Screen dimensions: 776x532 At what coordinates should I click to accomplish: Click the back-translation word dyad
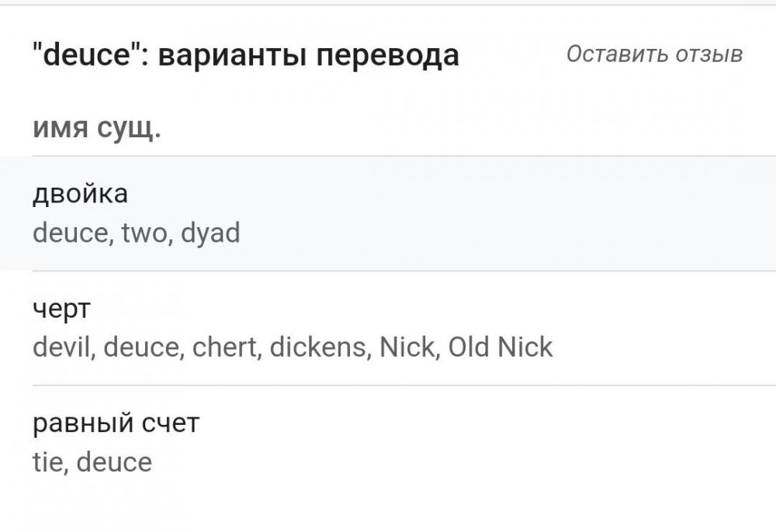point(209,232)
